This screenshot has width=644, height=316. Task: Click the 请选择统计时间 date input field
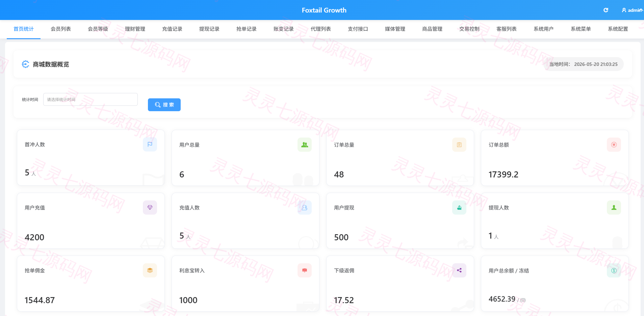point(91,99)
